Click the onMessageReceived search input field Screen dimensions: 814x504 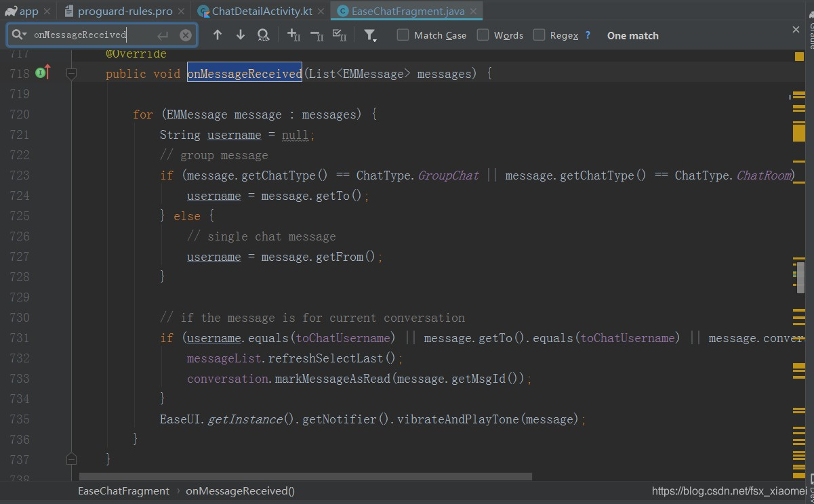click(102, 35)
